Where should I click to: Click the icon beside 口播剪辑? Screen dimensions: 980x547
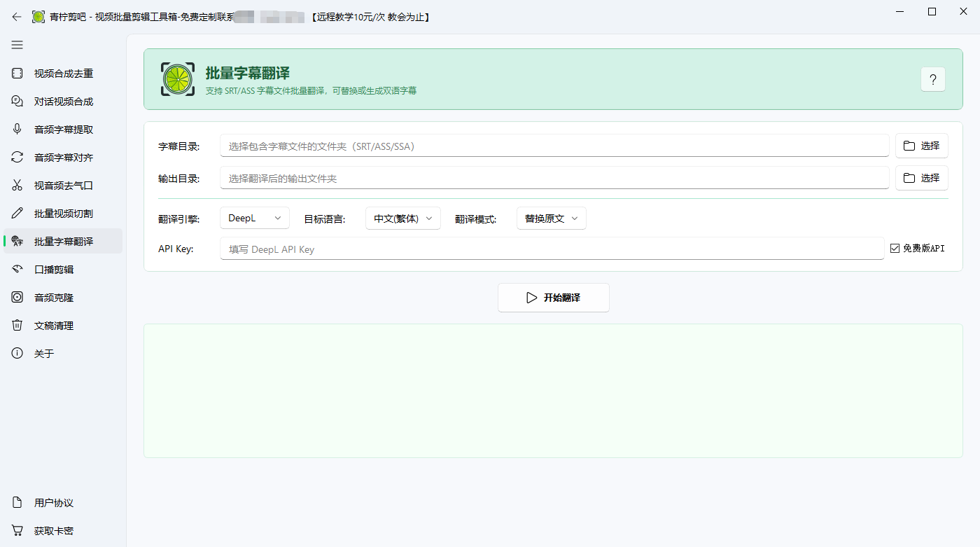(17, 269)
